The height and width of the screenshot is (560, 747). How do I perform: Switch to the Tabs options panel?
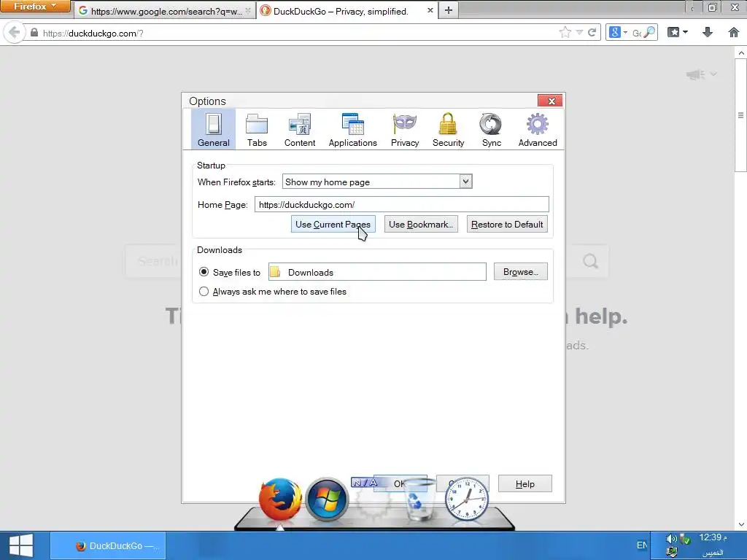257,130
